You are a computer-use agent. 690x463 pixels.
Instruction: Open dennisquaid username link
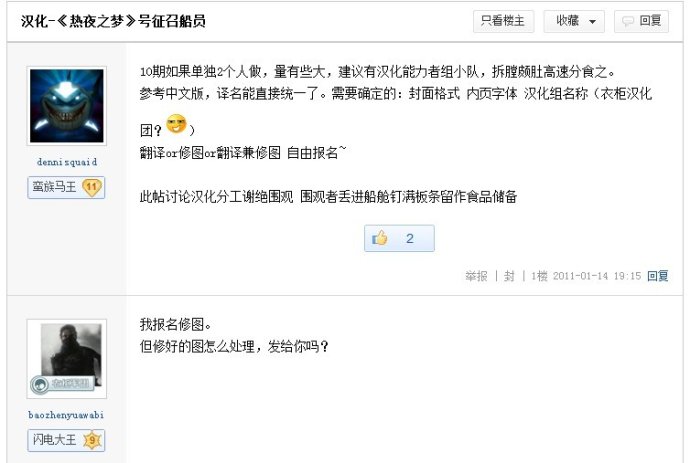pos(66,162)
